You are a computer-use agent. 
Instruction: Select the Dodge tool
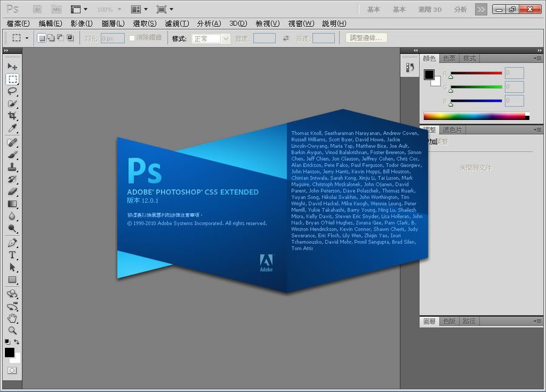13,228
